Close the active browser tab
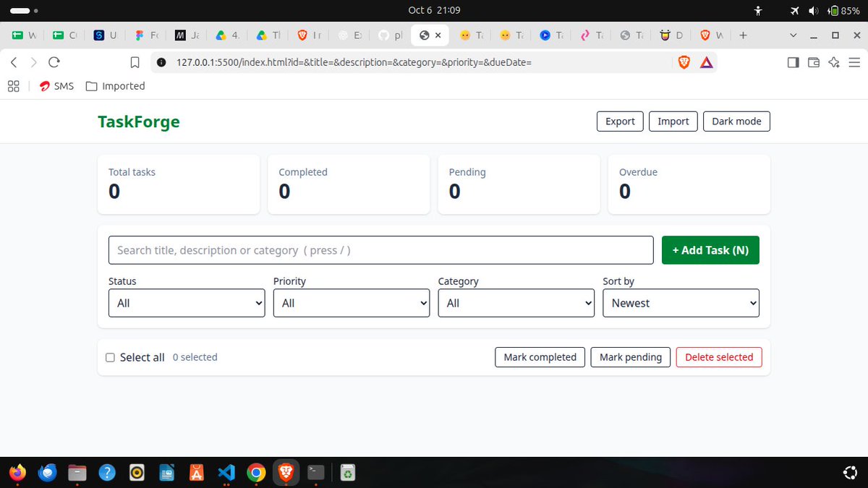 pyautogui.click(x=438, y=35)
